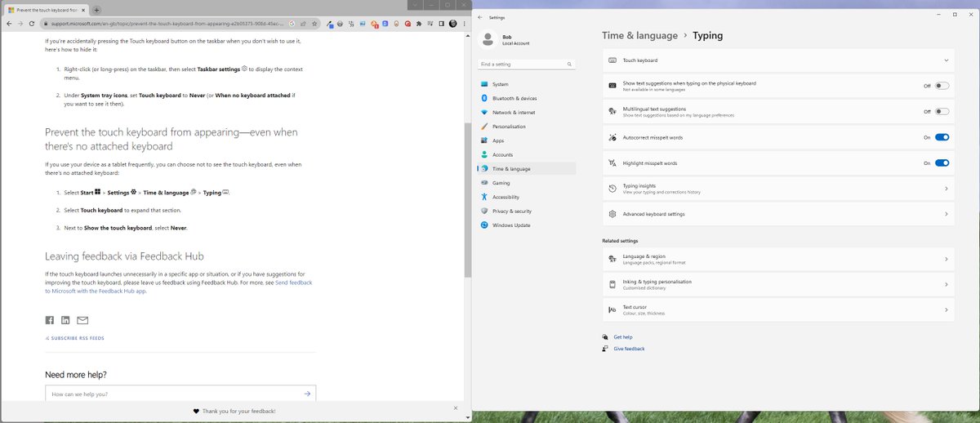The width and height of the screenshot is (980, 423).
Task: Expand the Touch keyboard section
Action: (x=779, y=60)
